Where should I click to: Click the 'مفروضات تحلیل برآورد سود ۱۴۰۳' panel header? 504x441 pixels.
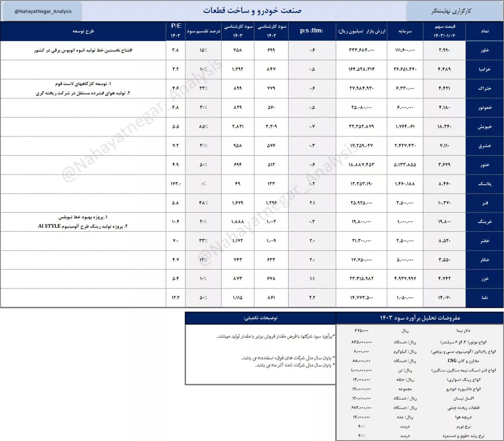[420, 318]
